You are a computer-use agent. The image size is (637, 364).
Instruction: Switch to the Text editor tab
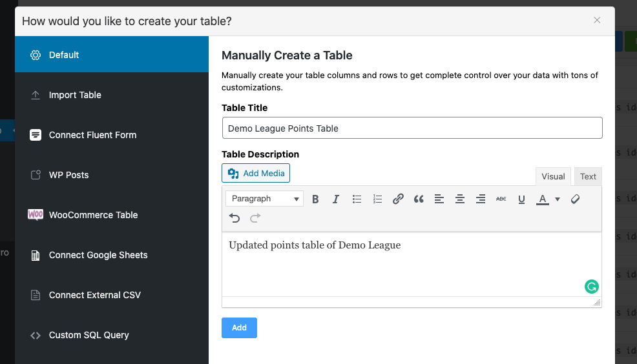588,176
